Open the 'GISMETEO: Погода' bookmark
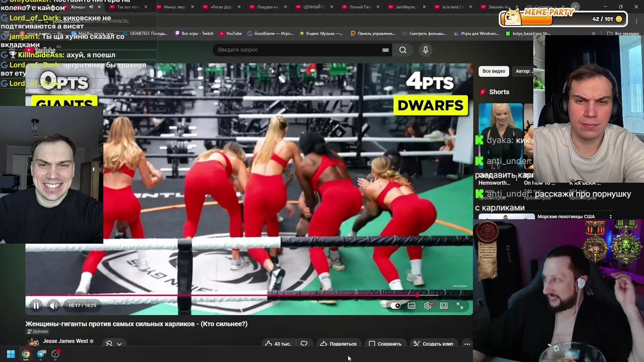644x362 pixels. (x=145, y=34)
